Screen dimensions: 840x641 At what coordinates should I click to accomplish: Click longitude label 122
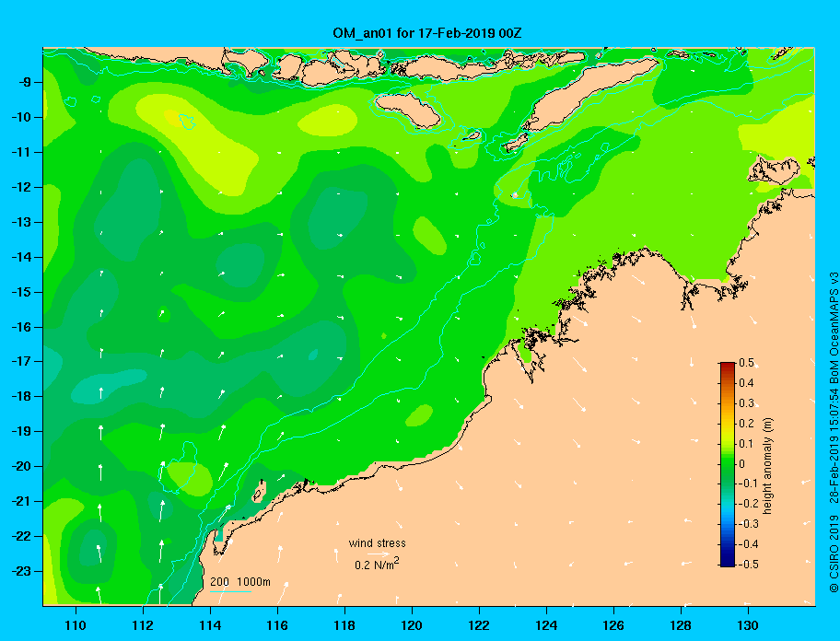tap(479, 625)
